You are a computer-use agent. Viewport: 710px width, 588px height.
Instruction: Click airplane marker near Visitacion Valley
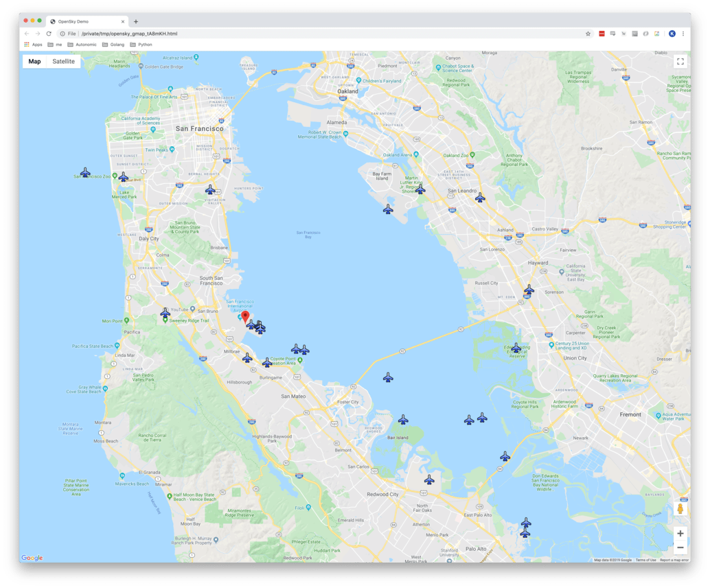(x=210, y=189)
